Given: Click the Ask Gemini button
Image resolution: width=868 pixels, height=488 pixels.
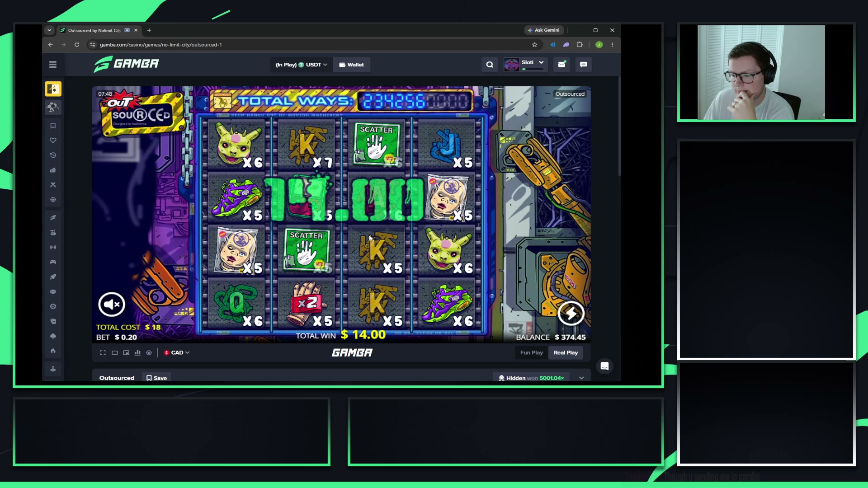Looking at the screenshot, I should click(543, 30).
